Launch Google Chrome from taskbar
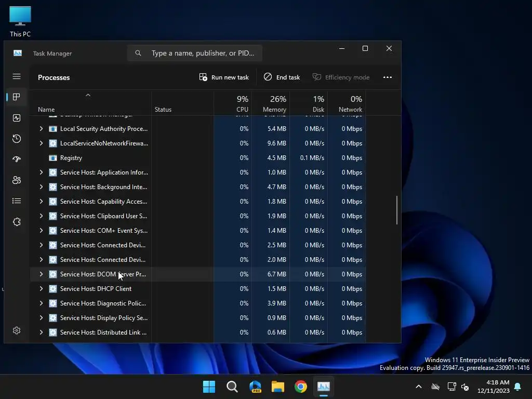The width and height of the screenshot is (532, 399). click(301, 387)
